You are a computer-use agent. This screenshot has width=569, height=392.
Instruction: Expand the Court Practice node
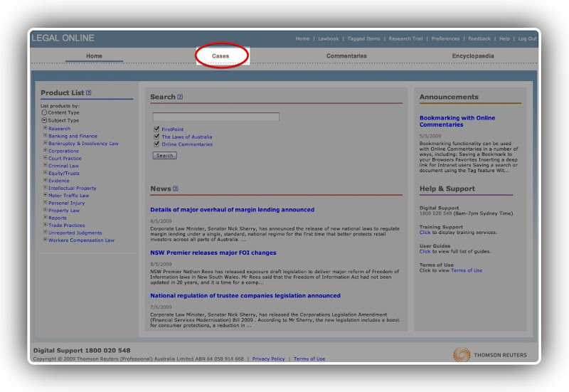(46, 158)
